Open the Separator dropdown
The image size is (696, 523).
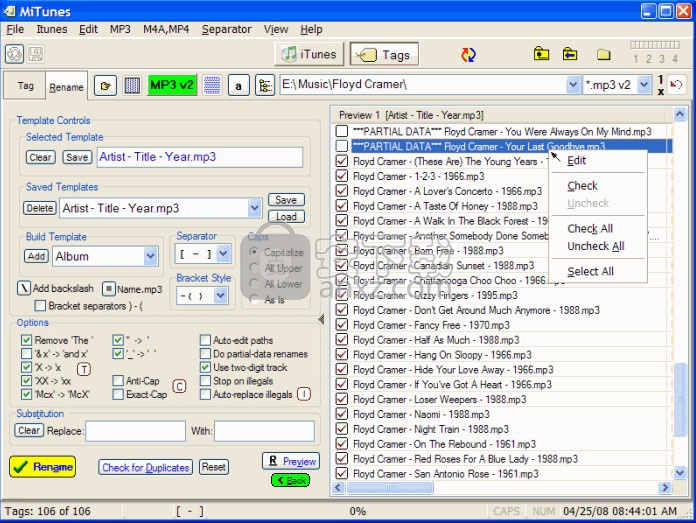[223, 254]
